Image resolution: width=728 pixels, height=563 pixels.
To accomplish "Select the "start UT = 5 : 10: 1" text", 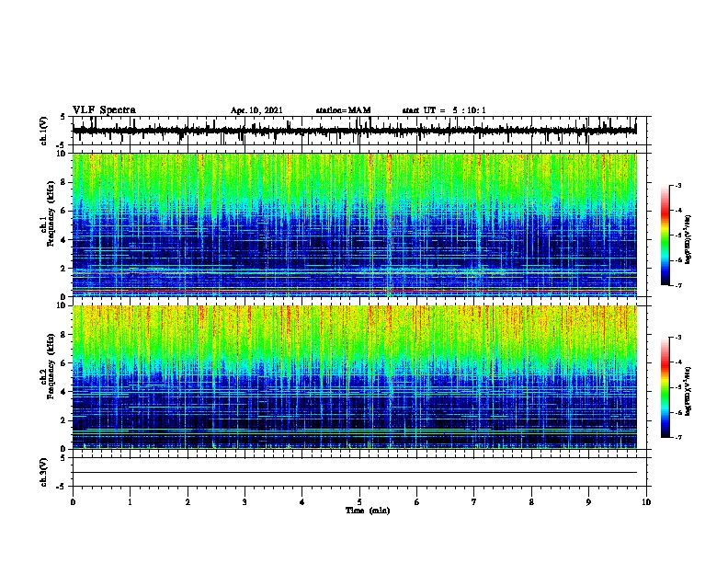I will 444,110.
